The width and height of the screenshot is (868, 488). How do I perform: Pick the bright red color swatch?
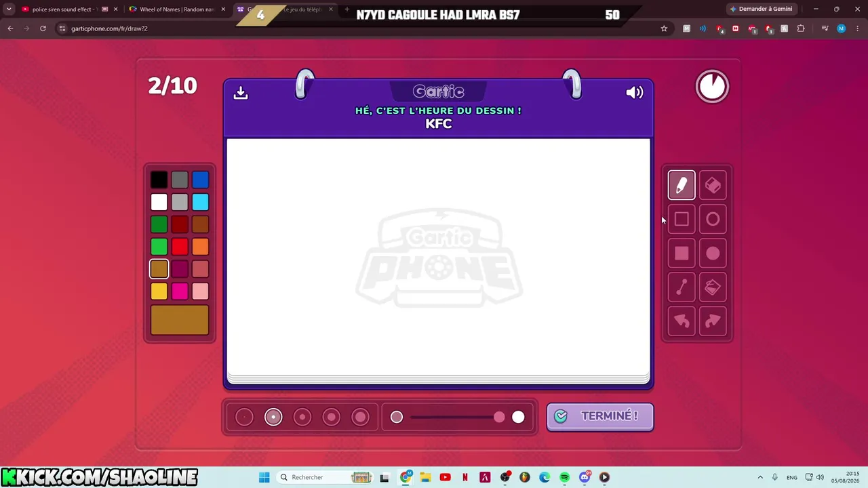click(180, 247)
